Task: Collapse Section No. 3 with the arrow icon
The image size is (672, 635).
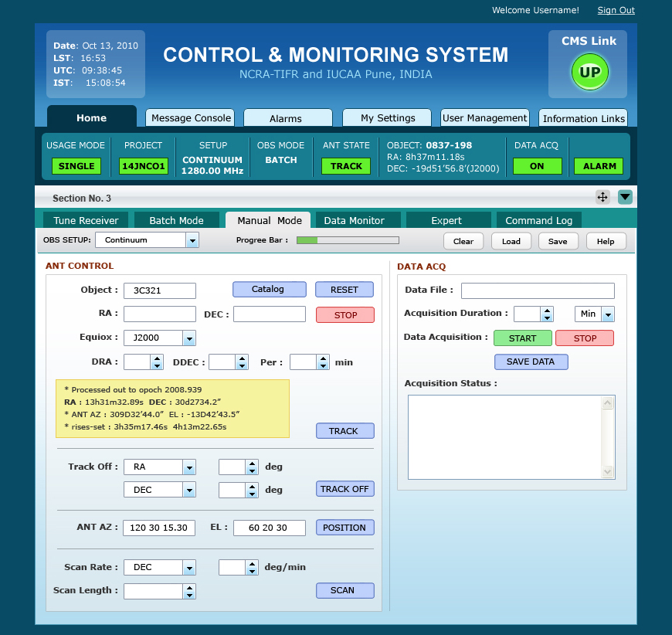Action: [x=625, y=197]
